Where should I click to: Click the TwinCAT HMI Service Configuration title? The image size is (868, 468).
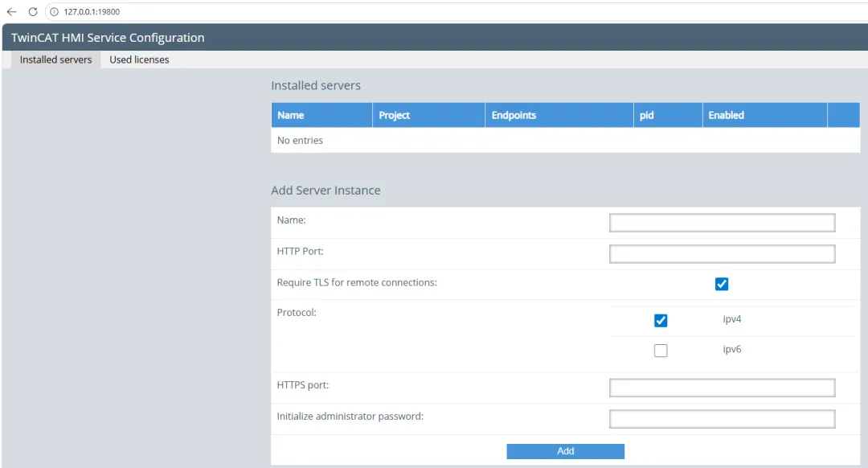click(x=108, y=38)
